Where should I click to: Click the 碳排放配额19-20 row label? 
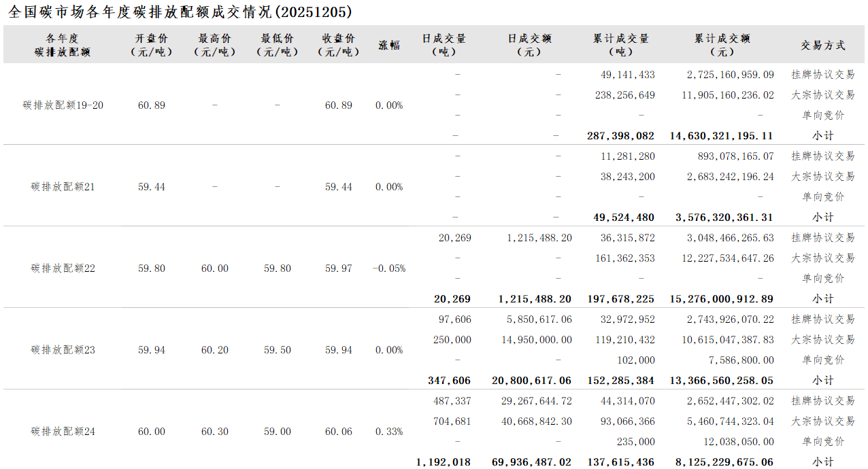click(63, 105)
